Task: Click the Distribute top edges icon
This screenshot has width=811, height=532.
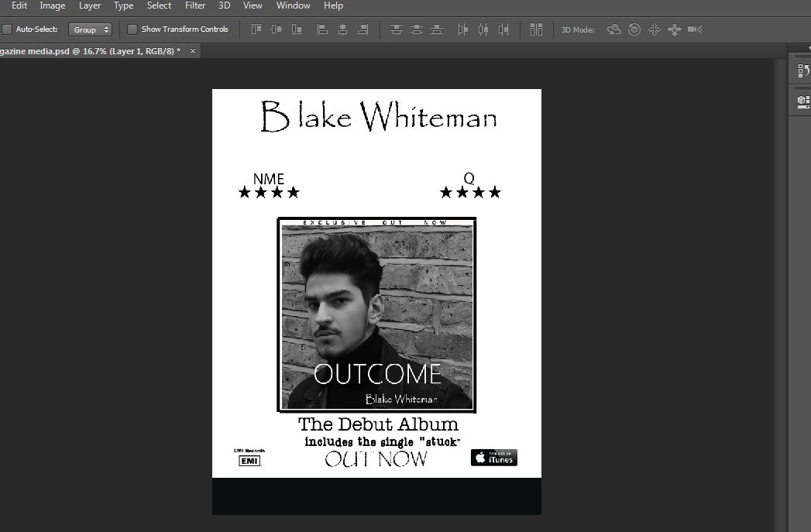Action: [x=397, y=29]
